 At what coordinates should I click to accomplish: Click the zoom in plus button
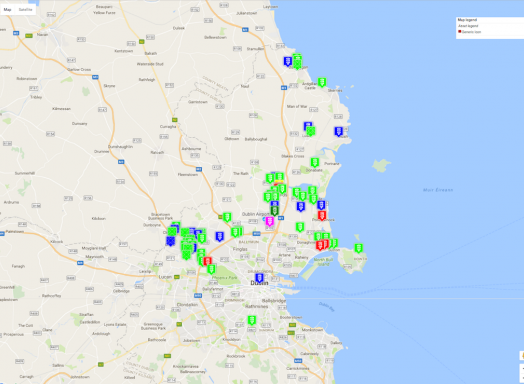(522, 369)
